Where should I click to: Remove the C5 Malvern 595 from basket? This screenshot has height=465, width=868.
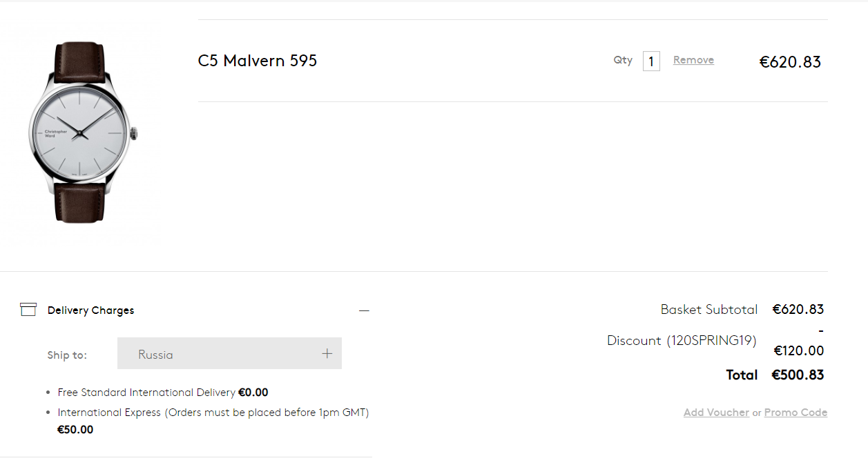[x=693, y=60]
